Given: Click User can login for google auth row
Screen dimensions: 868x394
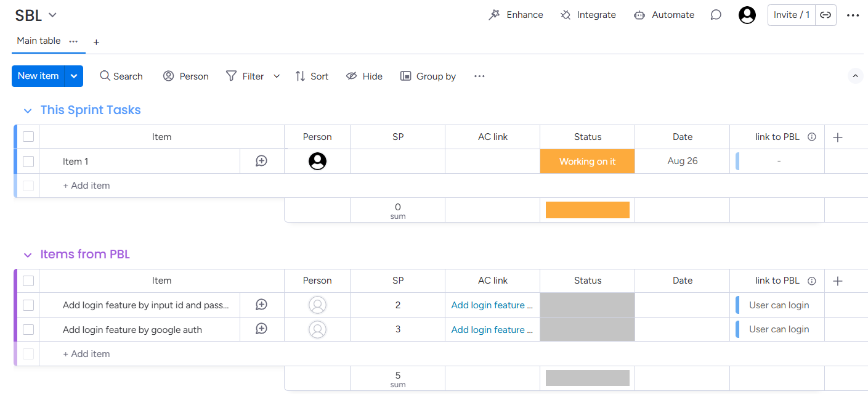Looking at the screenshot, I should pyautogui.click(x=779, y=329).
